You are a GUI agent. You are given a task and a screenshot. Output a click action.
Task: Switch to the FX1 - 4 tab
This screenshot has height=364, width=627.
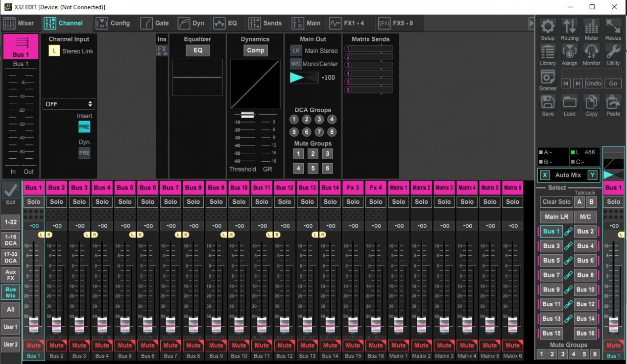(x=347, y=23)
